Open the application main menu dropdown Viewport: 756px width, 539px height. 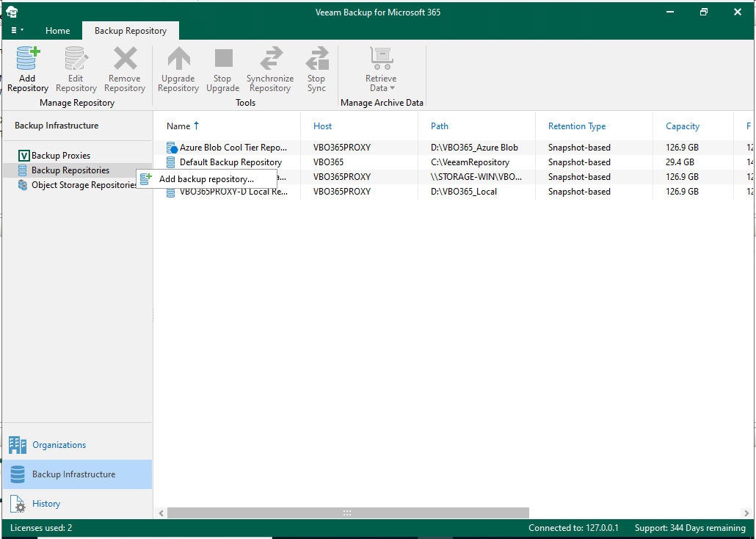click(x=17, y=30)
